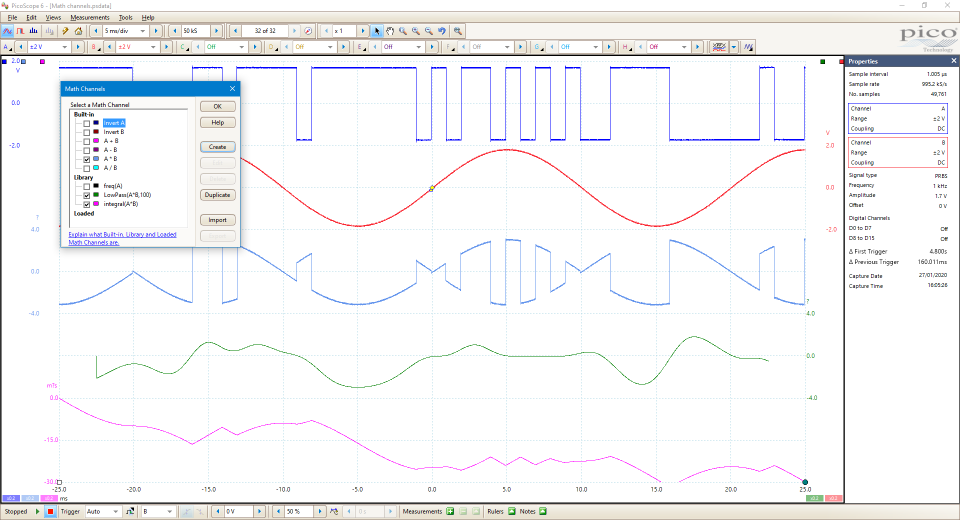
Task: Tick the Invert B checkbox
Action: [x=86, y=132]
